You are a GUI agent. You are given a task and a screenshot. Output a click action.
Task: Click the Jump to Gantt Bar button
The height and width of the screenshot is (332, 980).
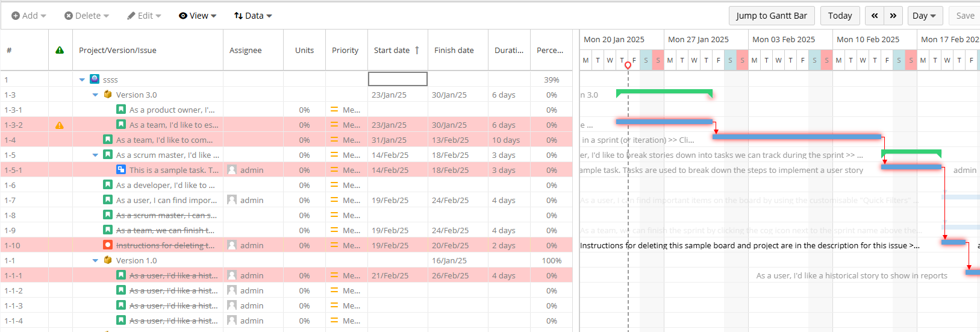[x=771, y=16]
